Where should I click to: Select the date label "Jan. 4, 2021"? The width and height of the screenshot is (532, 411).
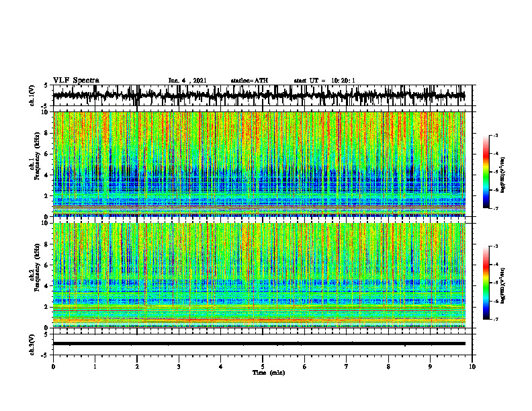click(187, 81)
